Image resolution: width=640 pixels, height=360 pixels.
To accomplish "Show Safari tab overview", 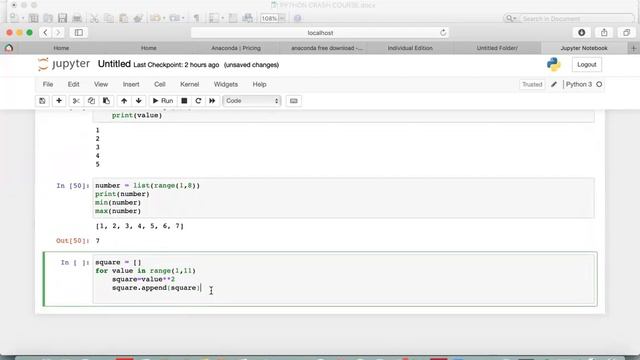I will point(627,33).
